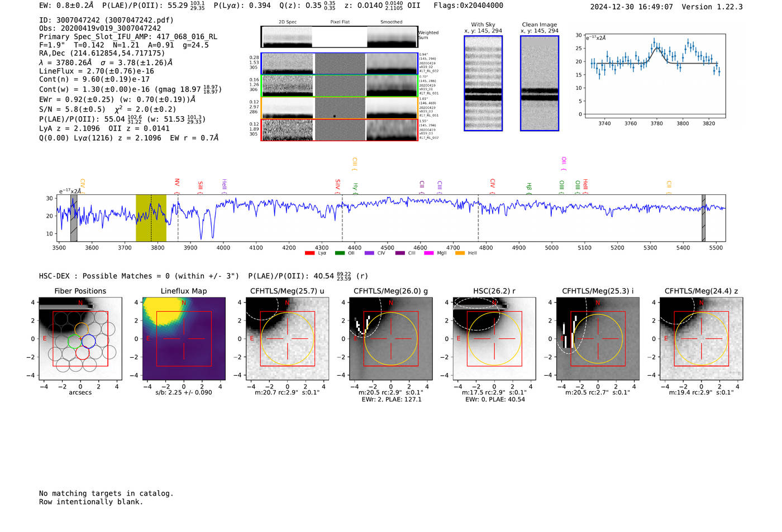The height and width of the screenshot is (532, 782).
Task: View the CFHTLS/Meg(26.0) g cutout
Action: tap(391, 339)
